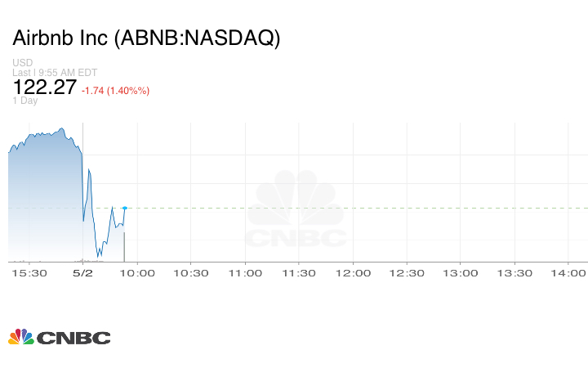Click the red -1.74 (1.40%) change text
Screen dimensions: 588x368
(115, 91)
